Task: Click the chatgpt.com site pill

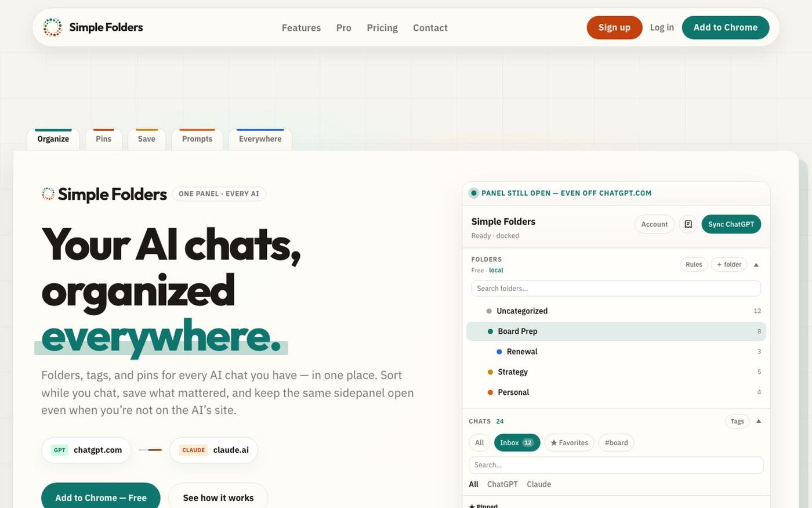Action: [x=86, y=450]
